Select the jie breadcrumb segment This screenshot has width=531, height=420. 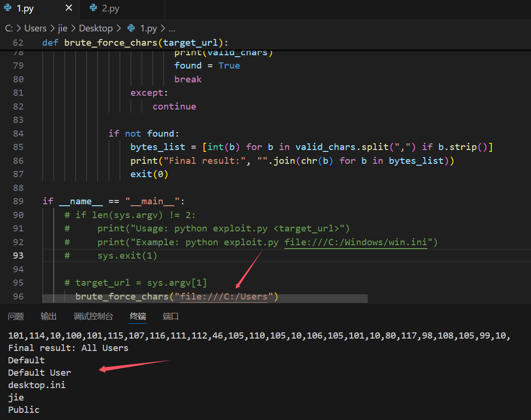pyautogui.click(x=63, y=29)
